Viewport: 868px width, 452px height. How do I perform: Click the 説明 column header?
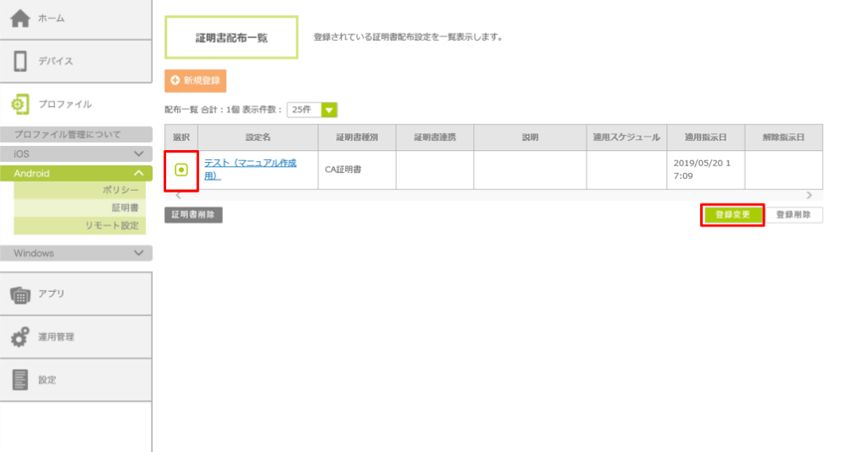click(x=531, y=137)
